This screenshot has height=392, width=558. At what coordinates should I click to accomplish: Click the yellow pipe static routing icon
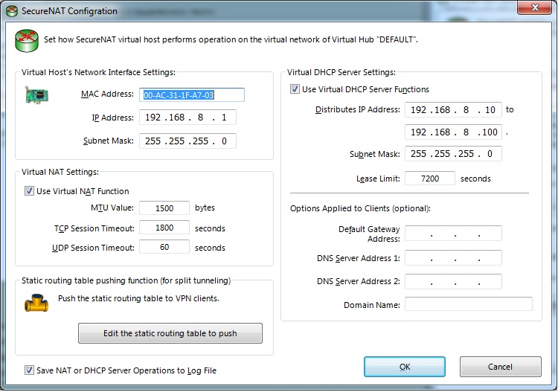[x=36, y=303]
